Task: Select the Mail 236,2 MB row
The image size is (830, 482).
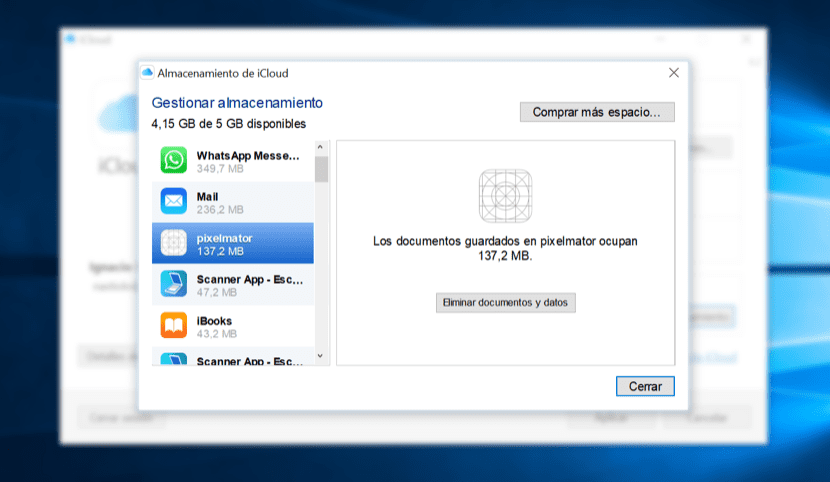Action: [233, 202]
